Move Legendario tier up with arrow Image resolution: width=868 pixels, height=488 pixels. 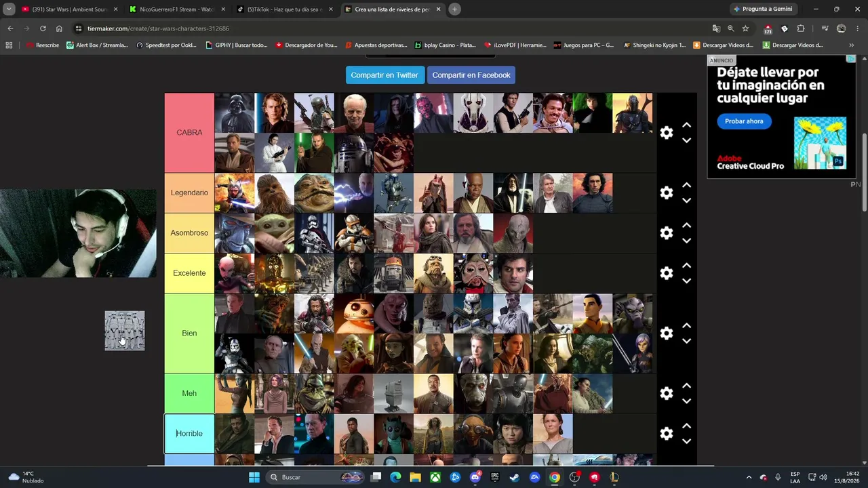pyautogui.click(x=686, y=185)
